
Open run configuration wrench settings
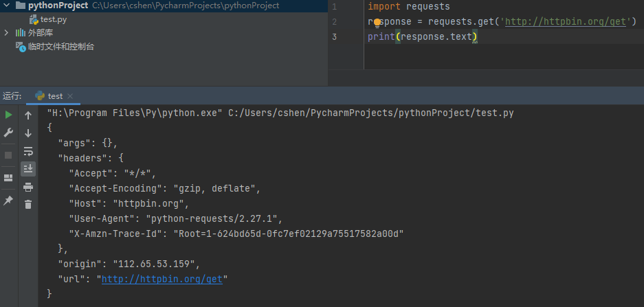coord(8,133)
